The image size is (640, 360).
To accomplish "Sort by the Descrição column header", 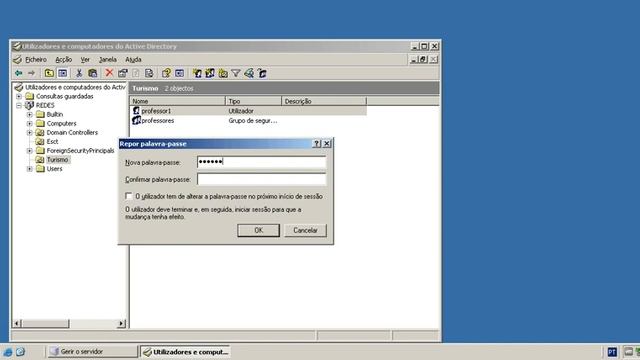I will [x=324, y=101].
